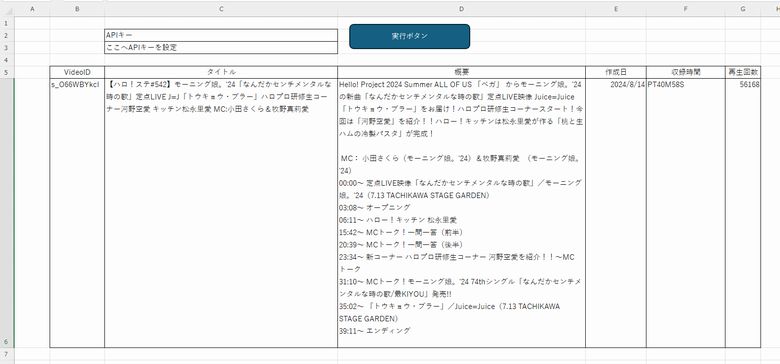Select the 概要 header cell
780x364 pixels.
coord(462,72)
